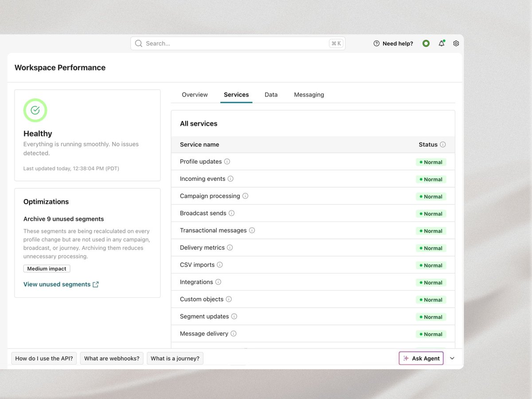The height and width of the screenshot is (399, 532).
Task: Click the sparkle icon on Ask Agent
Action: pos(406,358)
